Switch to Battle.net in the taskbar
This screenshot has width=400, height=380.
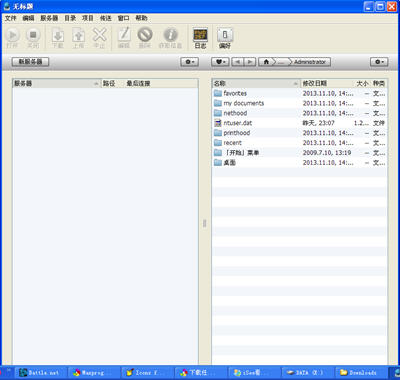41,373
